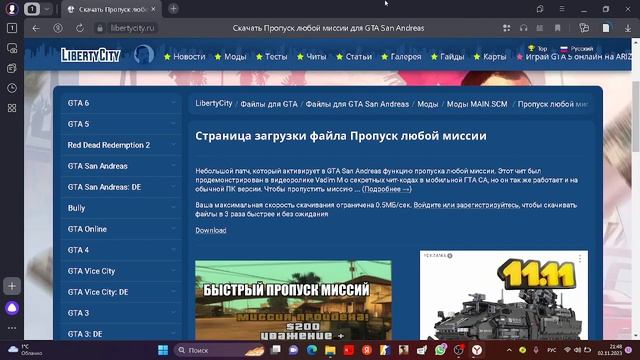The height and width of the screenshot is (360, 640).
Task: Click the page vertical scrollbar
Action: point(636,116)
